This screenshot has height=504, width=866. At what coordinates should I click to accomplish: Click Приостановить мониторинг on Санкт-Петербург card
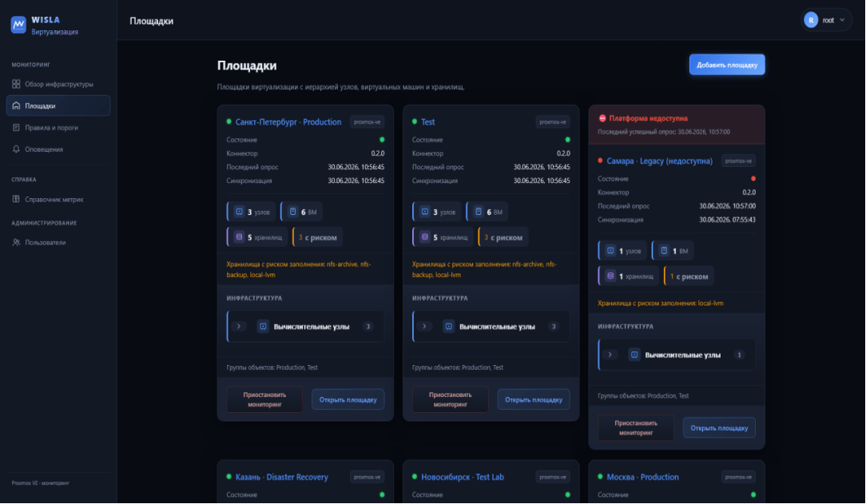[264, 399]
